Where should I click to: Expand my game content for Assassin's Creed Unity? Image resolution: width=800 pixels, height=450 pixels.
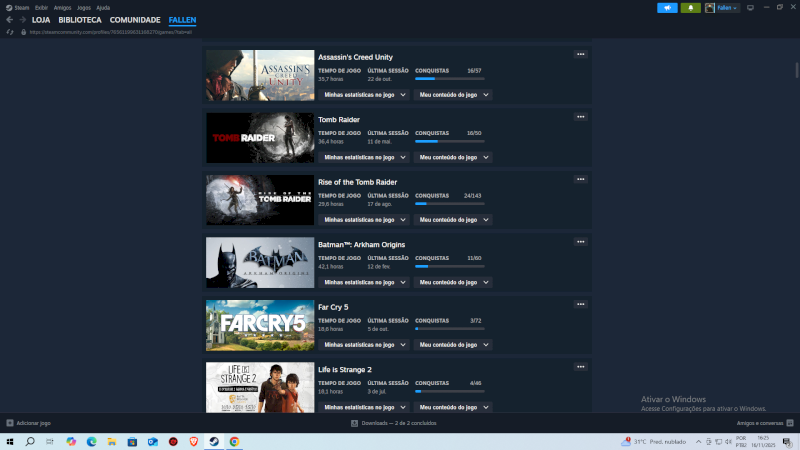tap(453, 95)
